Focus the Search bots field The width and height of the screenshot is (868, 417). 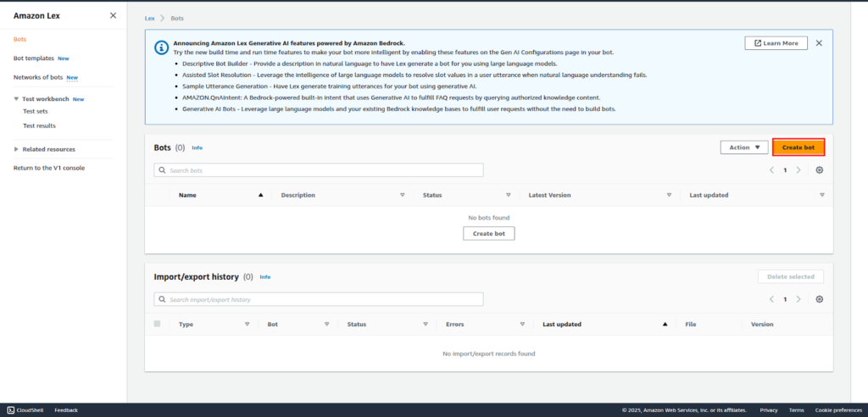point(319,170)
